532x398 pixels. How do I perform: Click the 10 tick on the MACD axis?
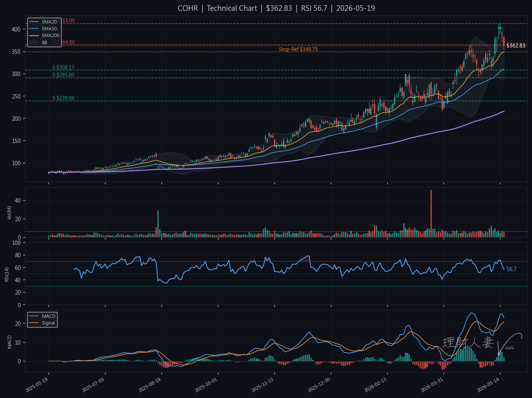point(18,343)
